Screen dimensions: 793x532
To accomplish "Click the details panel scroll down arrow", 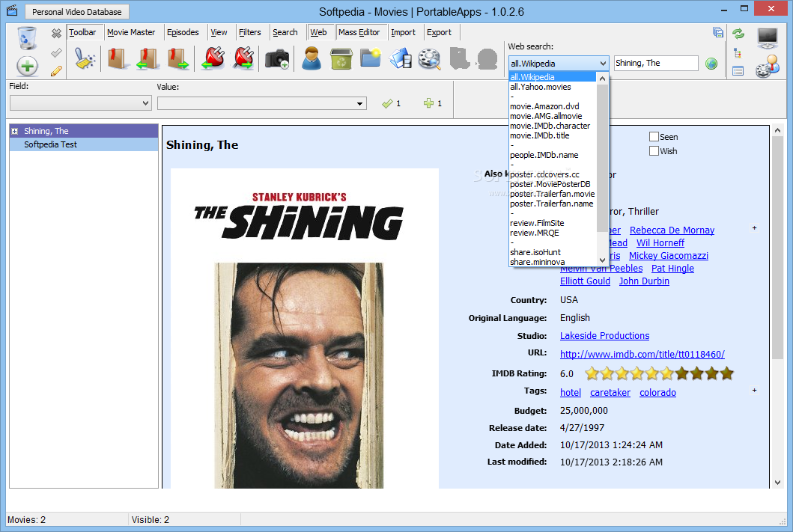I will (x=778, y=483).
